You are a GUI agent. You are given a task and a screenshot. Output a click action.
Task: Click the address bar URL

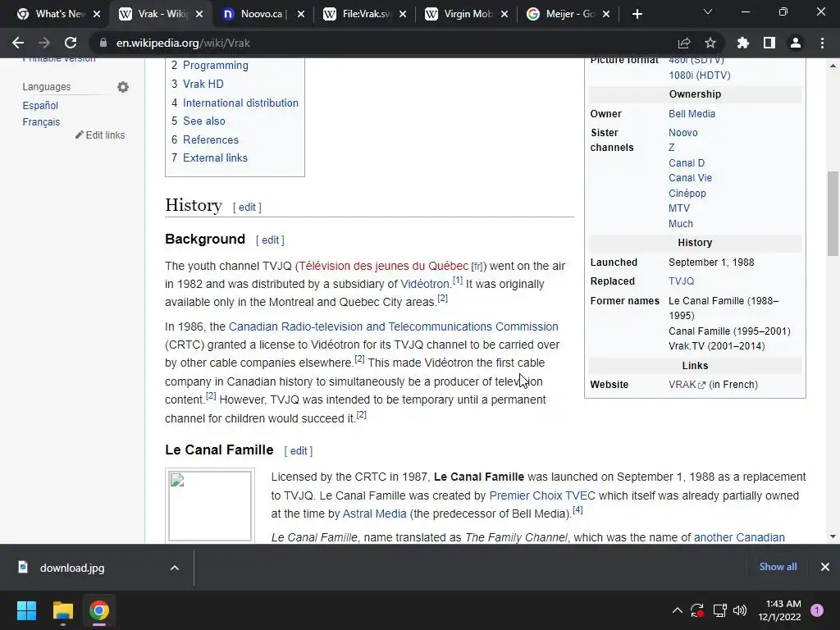183,43
